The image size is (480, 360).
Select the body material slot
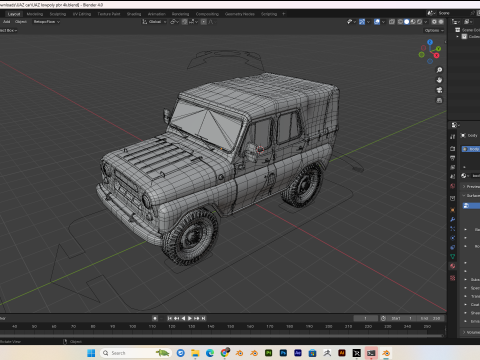tap(471, 149)
